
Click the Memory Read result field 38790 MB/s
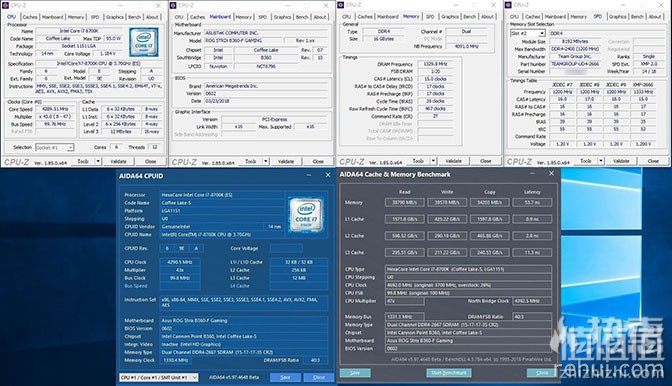tap(405, 202)
